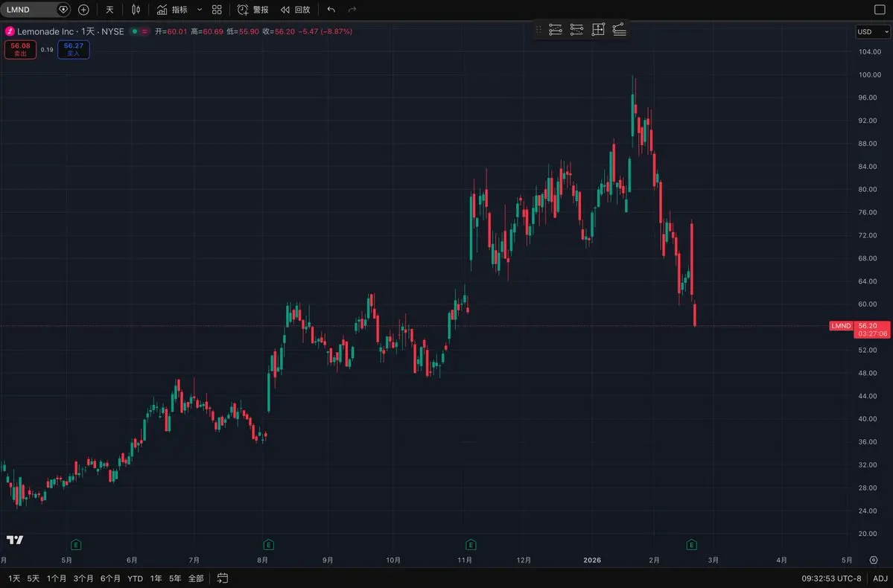The height and width of the screenshot is (588, 893).
Task: Open the candlestick chart type menu
Action: pos(136,10)
